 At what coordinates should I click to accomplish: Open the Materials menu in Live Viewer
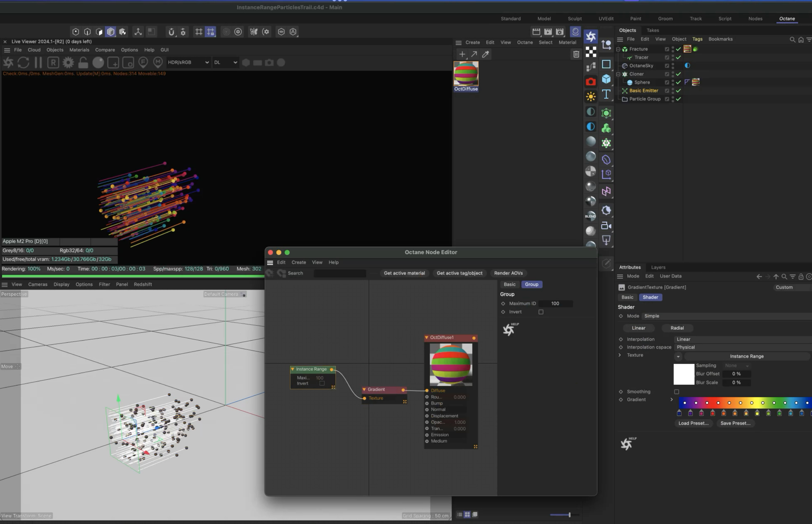[79, 50]
